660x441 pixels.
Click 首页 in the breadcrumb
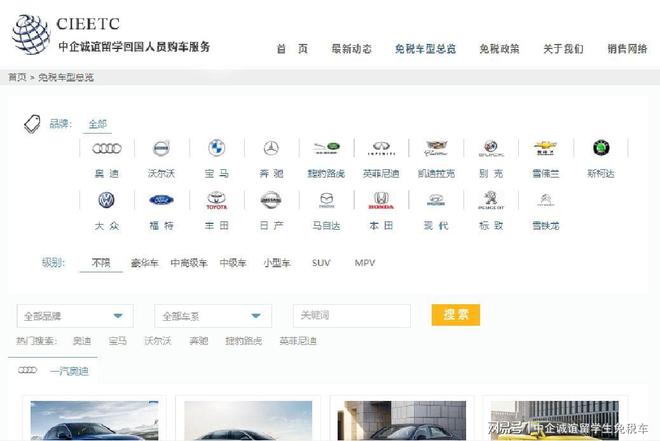(x=17, y=77)
